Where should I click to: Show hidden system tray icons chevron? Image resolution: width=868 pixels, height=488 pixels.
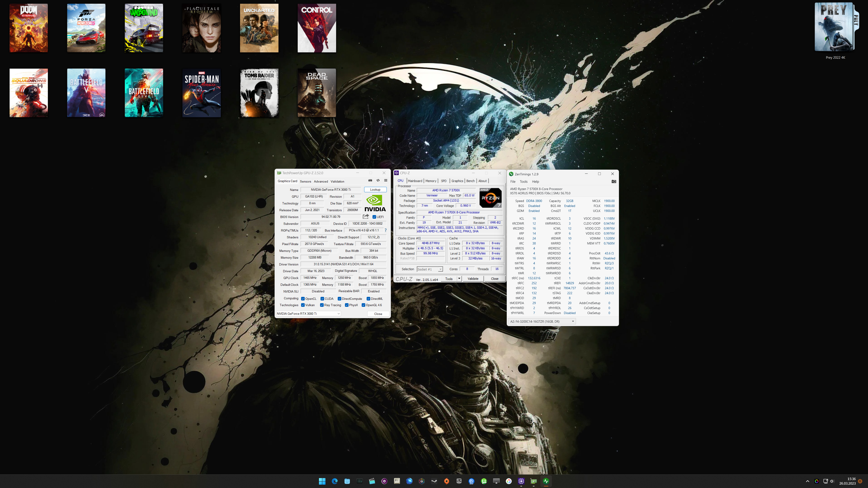807,481
